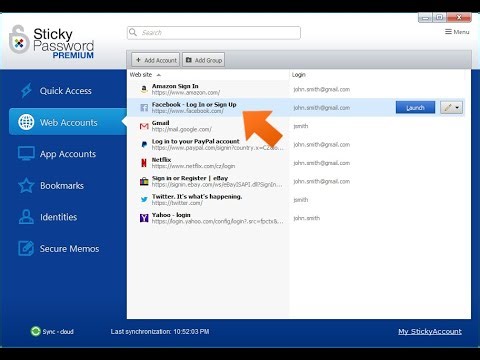Click the PayPal site icon
Image resolution: width=480 pixels, height=360 pixels.
(144, 144)
